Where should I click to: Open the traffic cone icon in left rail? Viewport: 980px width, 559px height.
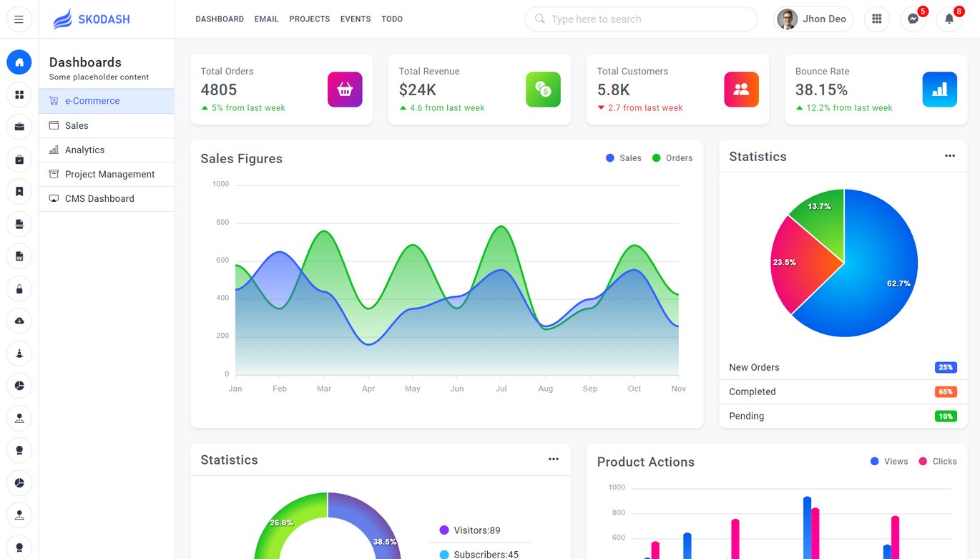pyautogui.click(x=19, y=354)
